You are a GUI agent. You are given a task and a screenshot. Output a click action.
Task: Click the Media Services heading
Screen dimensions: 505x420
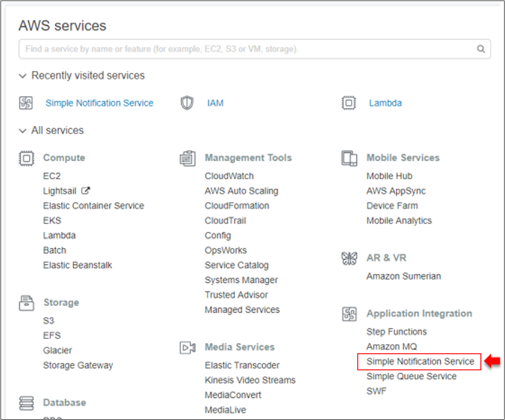click(240, 347)
